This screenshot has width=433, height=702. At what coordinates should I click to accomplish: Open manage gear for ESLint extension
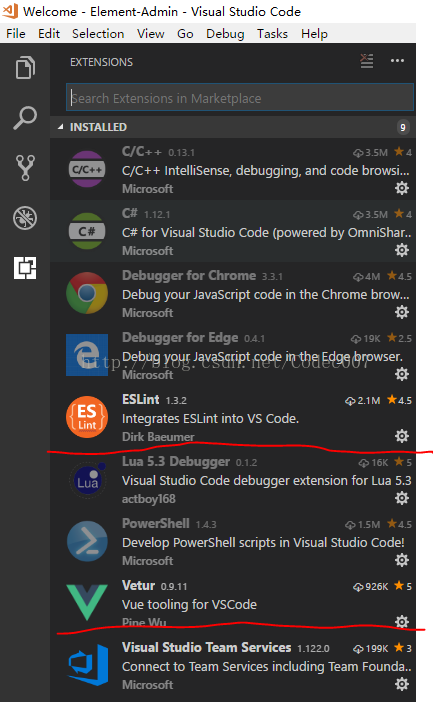click(402, 436)
